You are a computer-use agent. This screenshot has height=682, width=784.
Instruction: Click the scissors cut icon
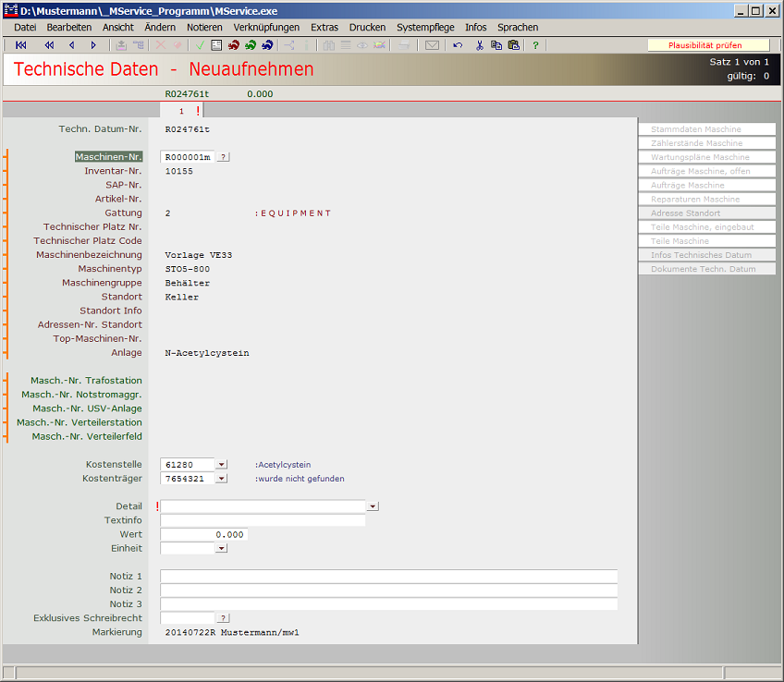[480, 45]
